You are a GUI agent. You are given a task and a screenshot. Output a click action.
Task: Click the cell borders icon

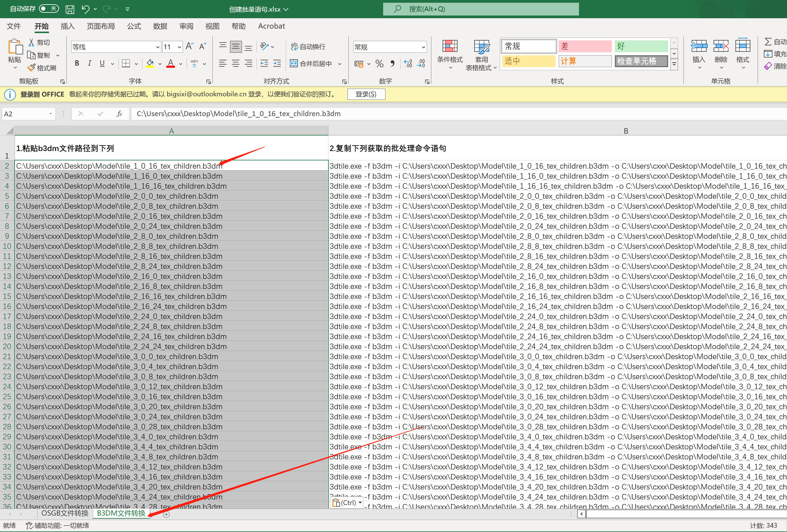(x=126, y=63)
